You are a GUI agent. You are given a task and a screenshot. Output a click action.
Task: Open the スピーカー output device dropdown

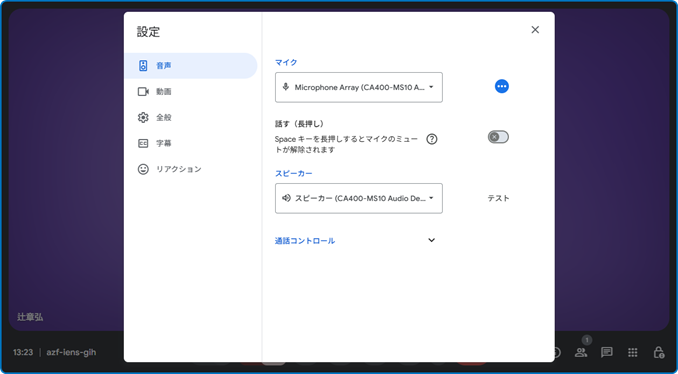pyautogui.click(x=358, y=198)
